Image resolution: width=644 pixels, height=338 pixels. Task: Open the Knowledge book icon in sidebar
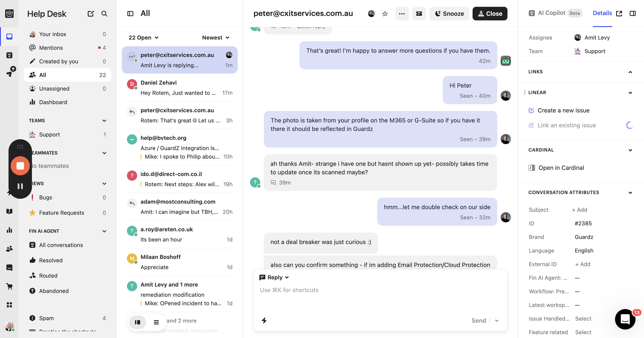(x=9, y=212)
